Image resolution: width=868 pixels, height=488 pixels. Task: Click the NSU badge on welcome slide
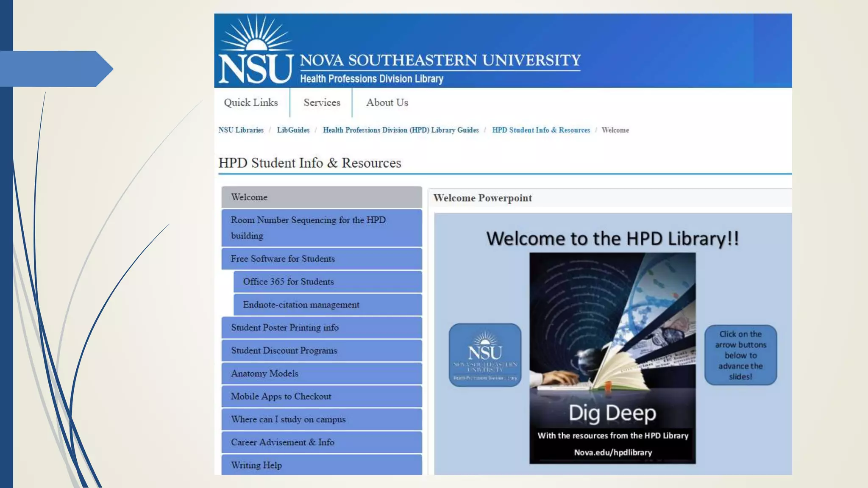(485, 355)
